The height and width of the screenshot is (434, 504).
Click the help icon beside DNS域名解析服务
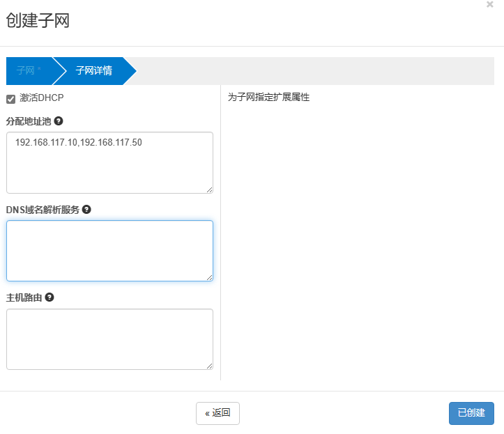pyautogui.click(x=87, y=209)
